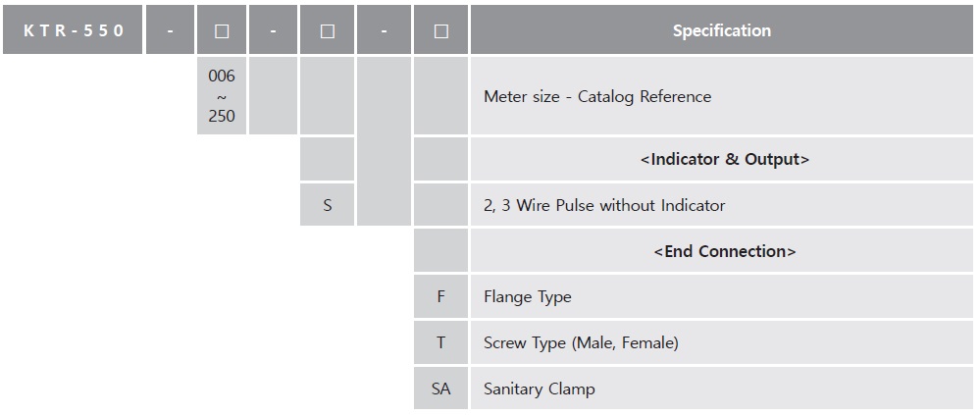Select the second empty square placeholder box
980x415 pixels.
click(x=328, y=30)
